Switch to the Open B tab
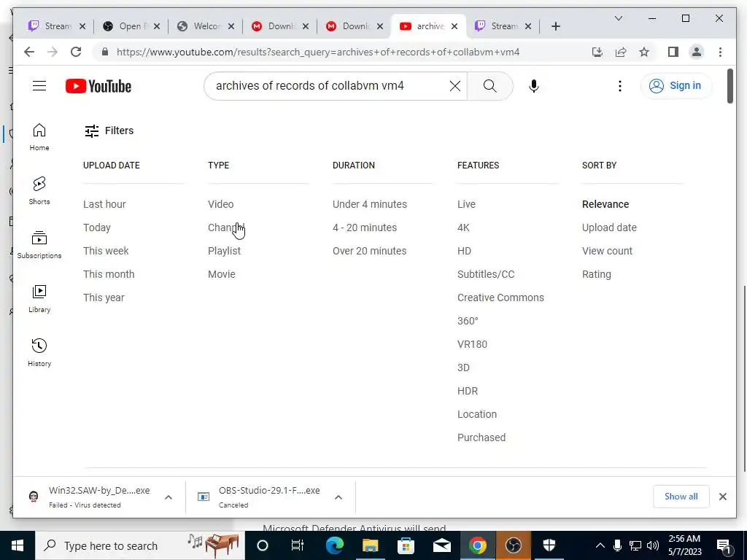This screenshot has height=560, width=747. (125, 26)
